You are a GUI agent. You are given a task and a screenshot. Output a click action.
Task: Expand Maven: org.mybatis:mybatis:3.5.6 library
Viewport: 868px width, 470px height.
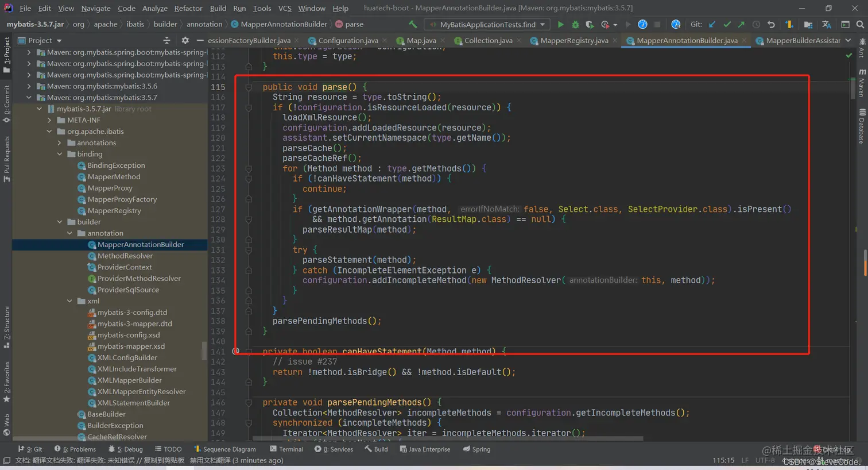[29, 86]
